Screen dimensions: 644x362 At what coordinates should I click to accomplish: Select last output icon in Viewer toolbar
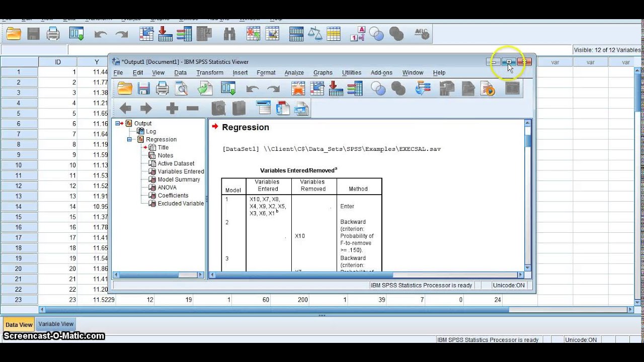[423, 88]
